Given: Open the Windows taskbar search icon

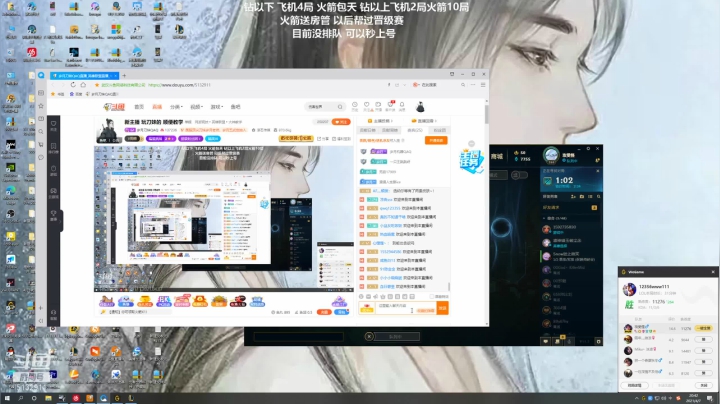Looking at the screenshot, I should pyautogui.click(x=21, y=398).
